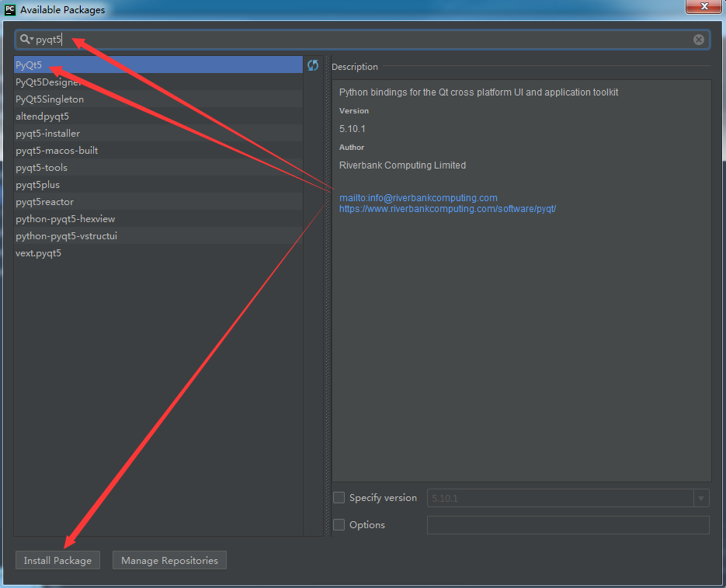Select pyqt5reactor package

pyautogui.click(x=158, y=202)
